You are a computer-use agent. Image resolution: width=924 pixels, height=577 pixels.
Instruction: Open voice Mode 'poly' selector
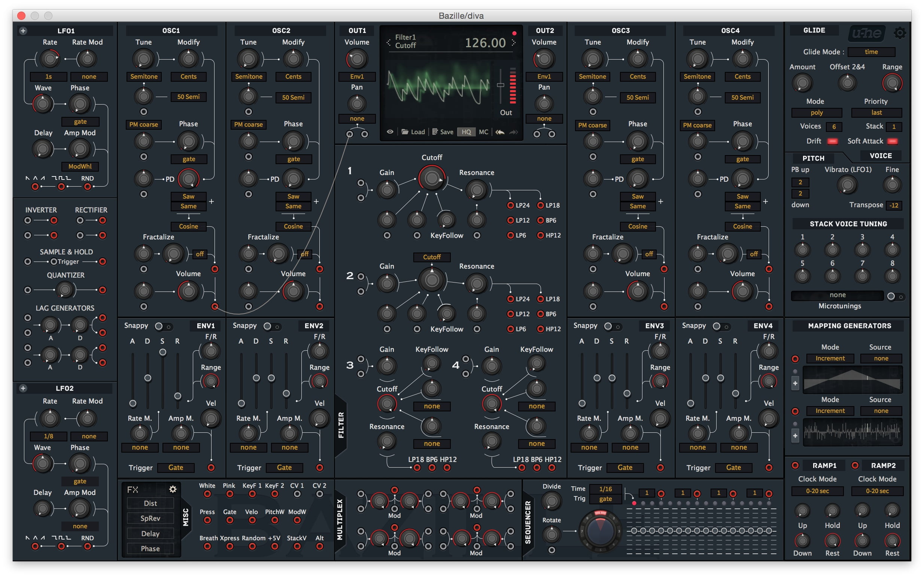click(x=817, y=113)
